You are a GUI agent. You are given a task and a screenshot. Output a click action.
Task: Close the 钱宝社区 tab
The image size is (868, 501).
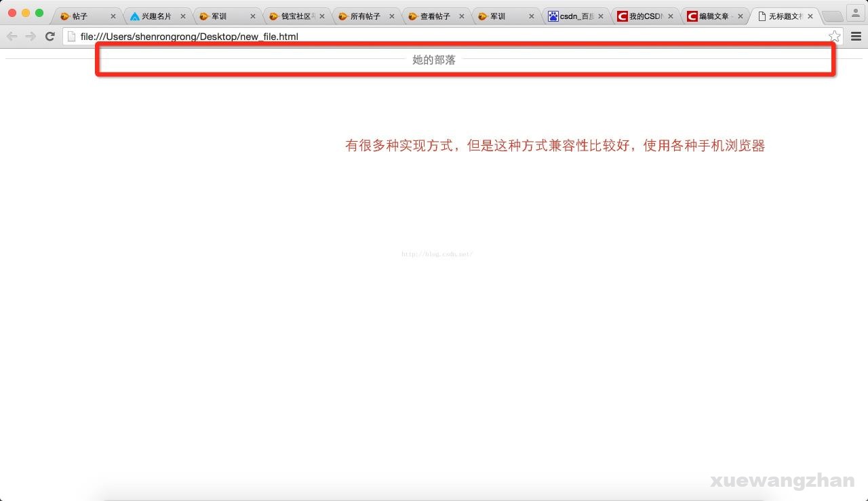tap(321, 16)
